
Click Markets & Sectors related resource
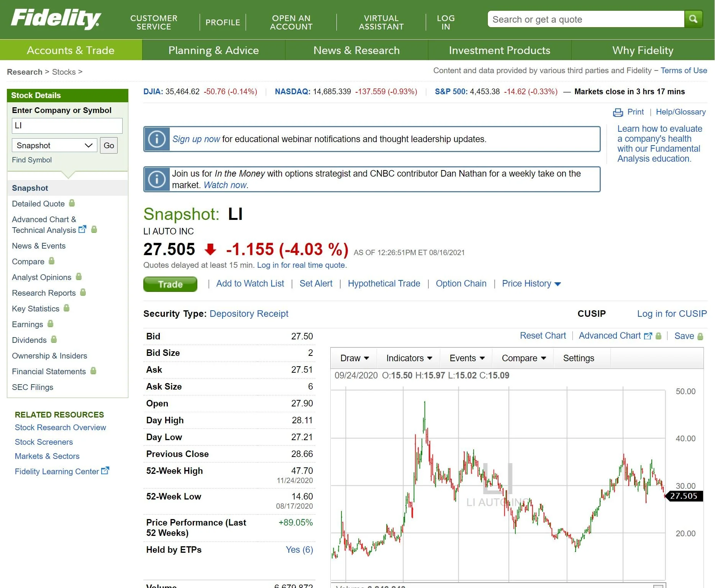[x=47, y=456]
